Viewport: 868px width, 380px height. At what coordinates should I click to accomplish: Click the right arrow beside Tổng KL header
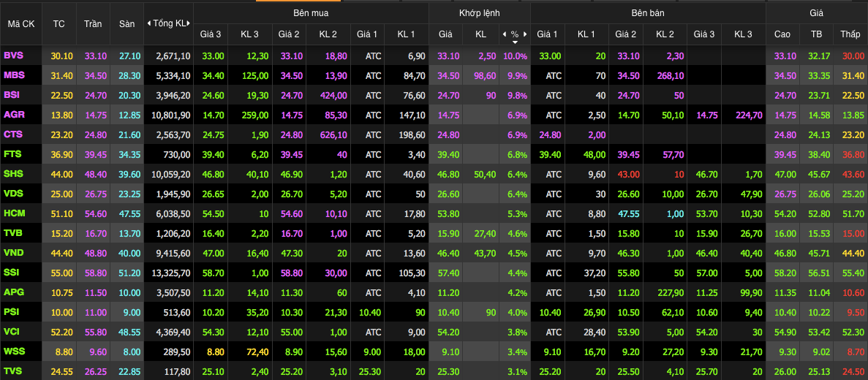(190, 23)
